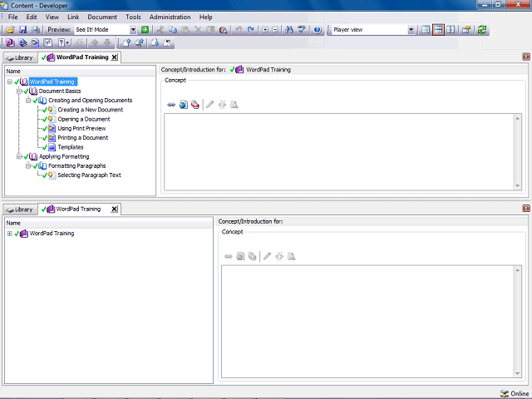
Task: Close the lower pane with red X
Action: click(x=526, y=209)
